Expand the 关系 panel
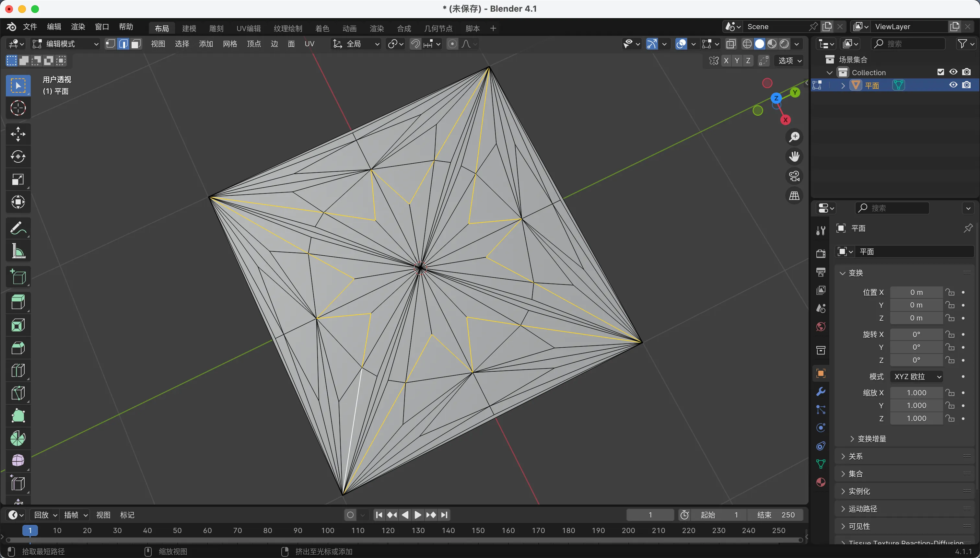This screenshot has height=558, width=980. click(x=856, y=456)
